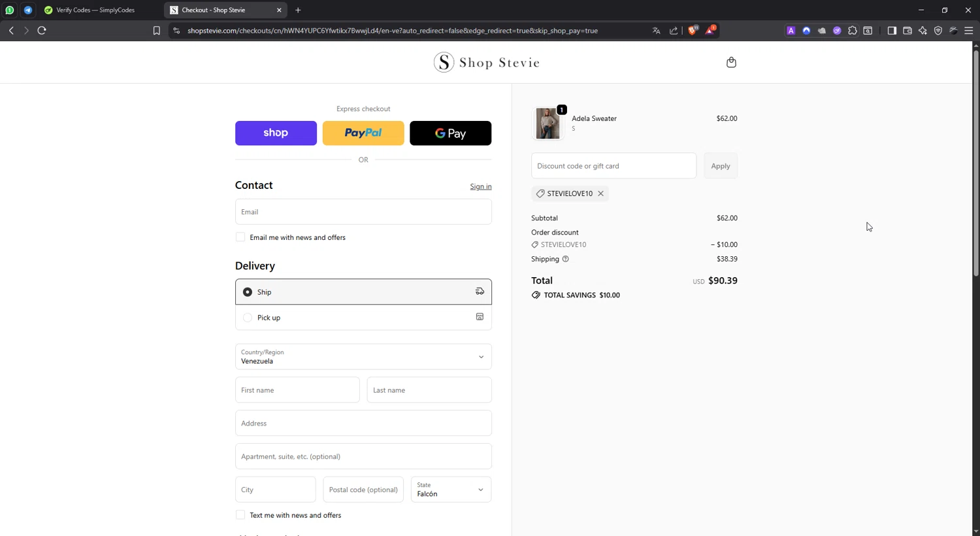The width and height of the screenshot is (980, 536).
Task: Open the browser hamburger menu
Action: click(x=969, y=31)
